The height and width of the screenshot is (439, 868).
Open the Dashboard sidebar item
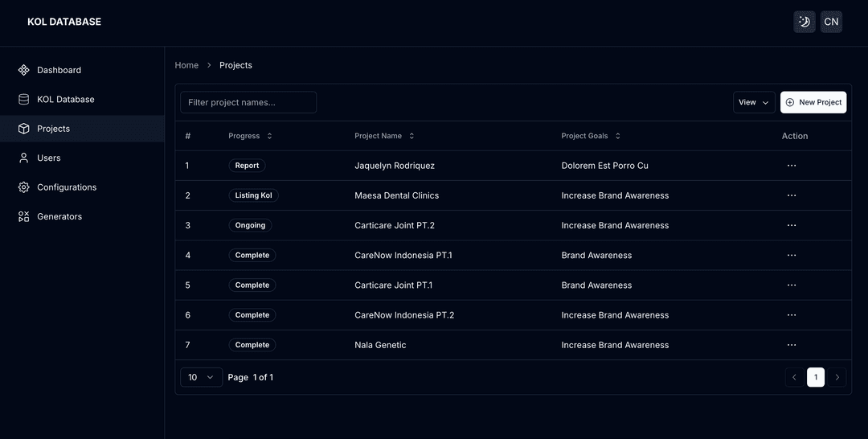[x=59, y=70]
